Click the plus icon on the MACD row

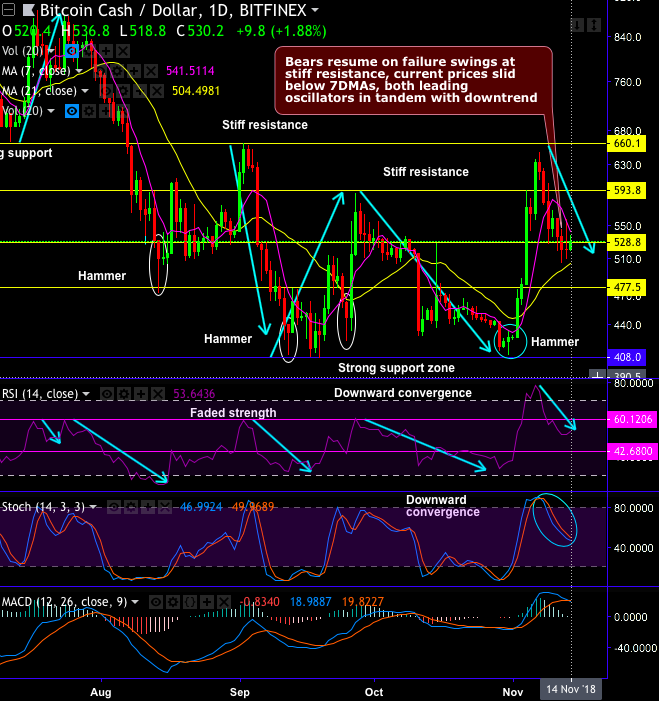click(x=207, y=602)
